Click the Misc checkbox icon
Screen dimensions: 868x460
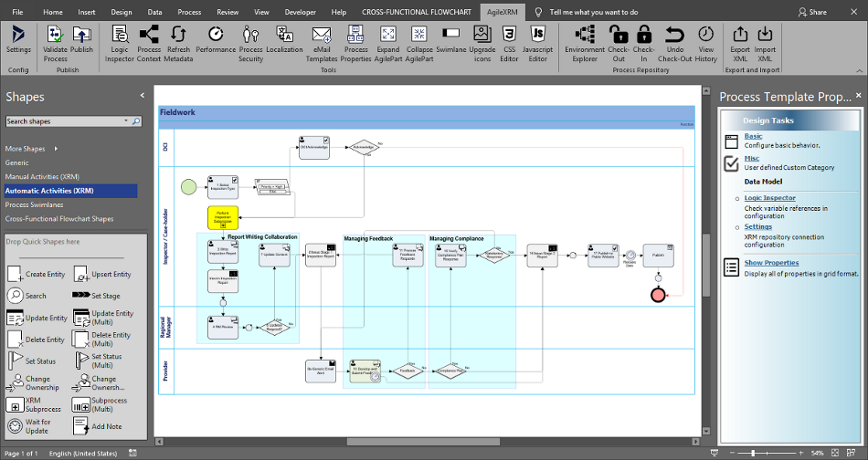[x=731, y=163]
